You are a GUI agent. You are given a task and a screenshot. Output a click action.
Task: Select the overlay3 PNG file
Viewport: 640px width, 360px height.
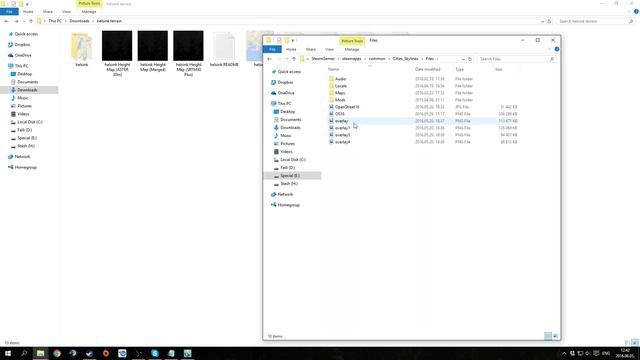point(342,135)
